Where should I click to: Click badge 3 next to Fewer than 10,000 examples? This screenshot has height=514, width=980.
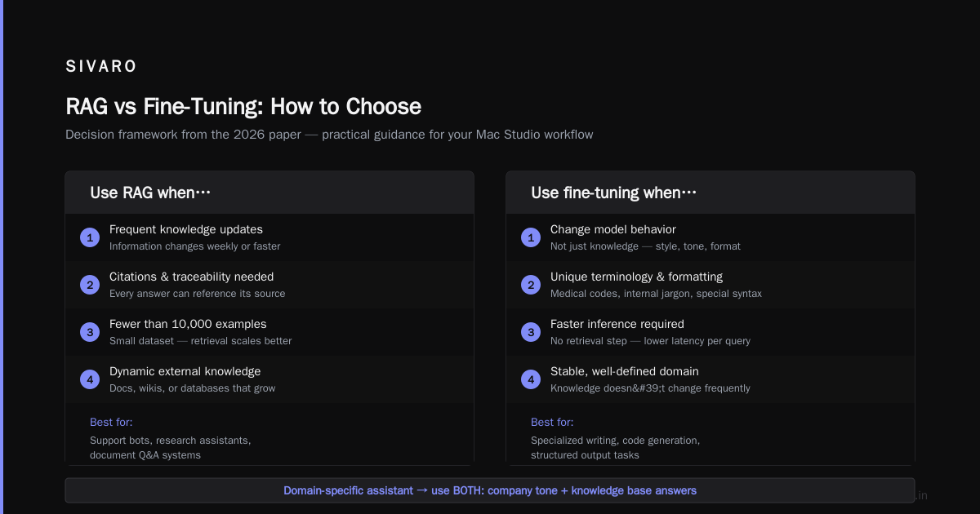coord(90,332)
